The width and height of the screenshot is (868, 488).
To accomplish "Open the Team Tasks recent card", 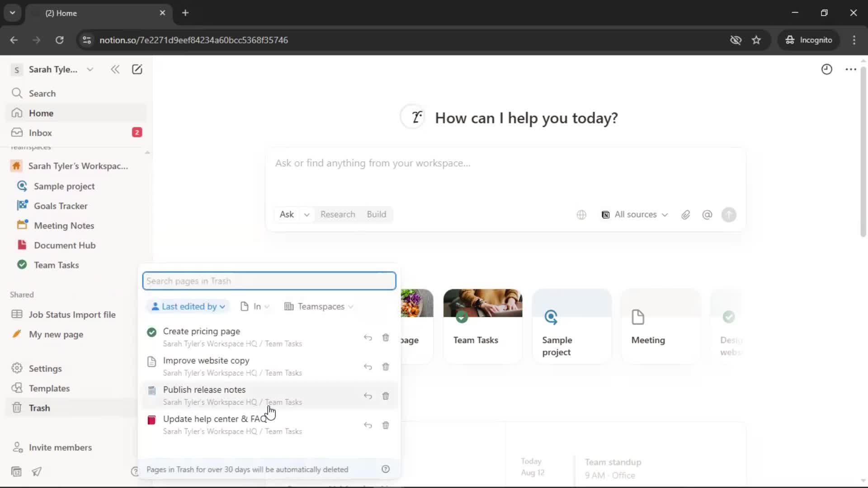I will (483, 326).
